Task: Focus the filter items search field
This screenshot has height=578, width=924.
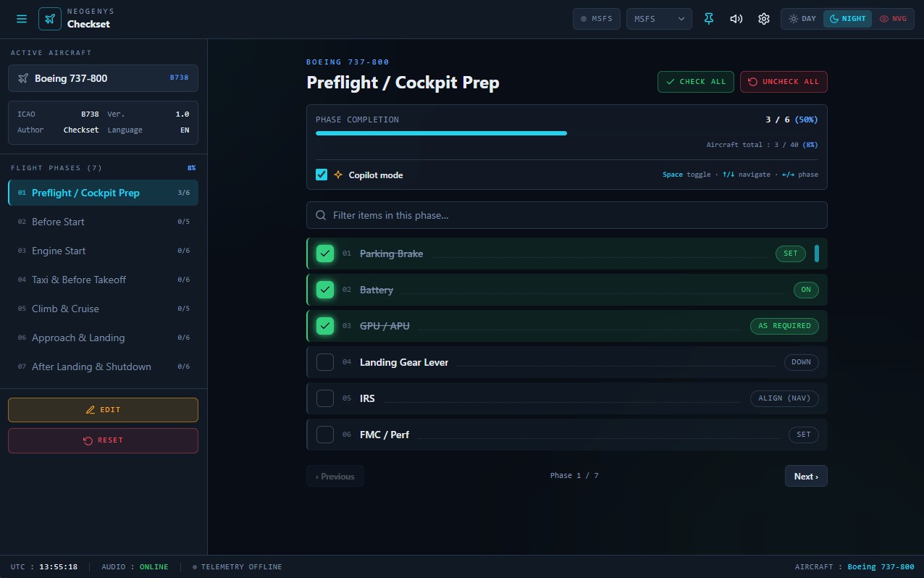Action: pyautogui.click(x=567, y=215)
